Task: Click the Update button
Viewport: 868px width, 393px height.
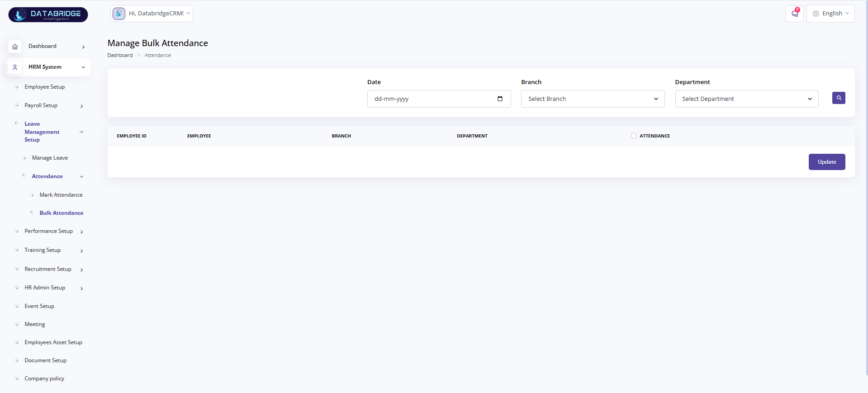Action: point(827,162)
